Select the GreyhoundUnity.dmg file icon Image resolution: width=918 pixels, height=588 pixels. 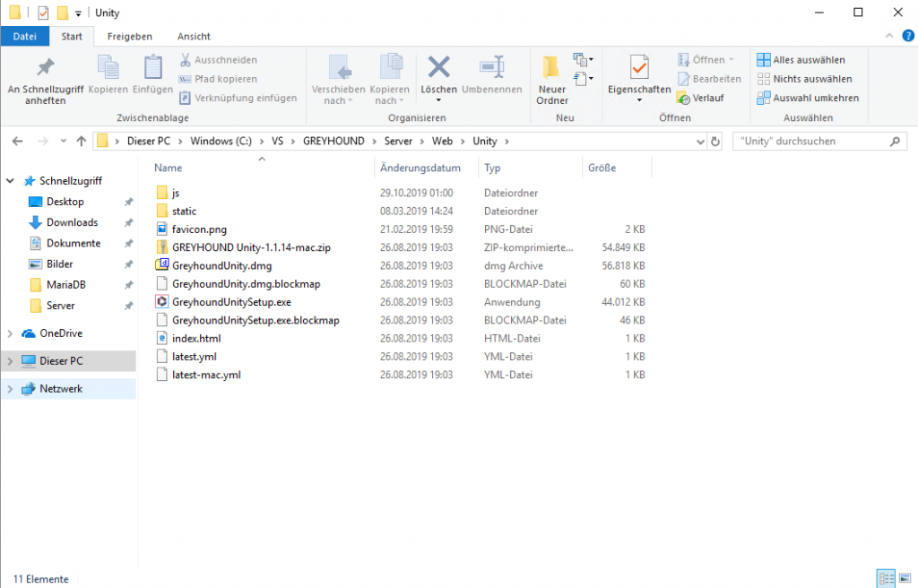point(162,265)
